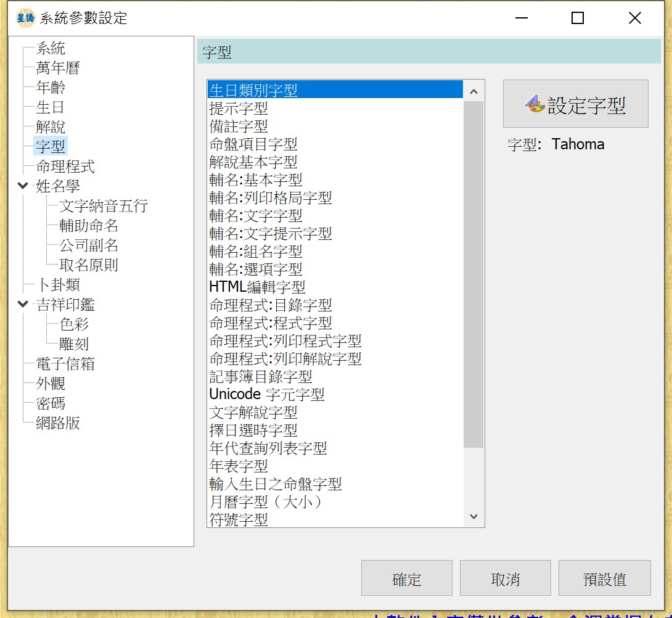Select 萬年曆 in the settings tree
The height and width of the screenshot is (618, 672).
[57, 68]
